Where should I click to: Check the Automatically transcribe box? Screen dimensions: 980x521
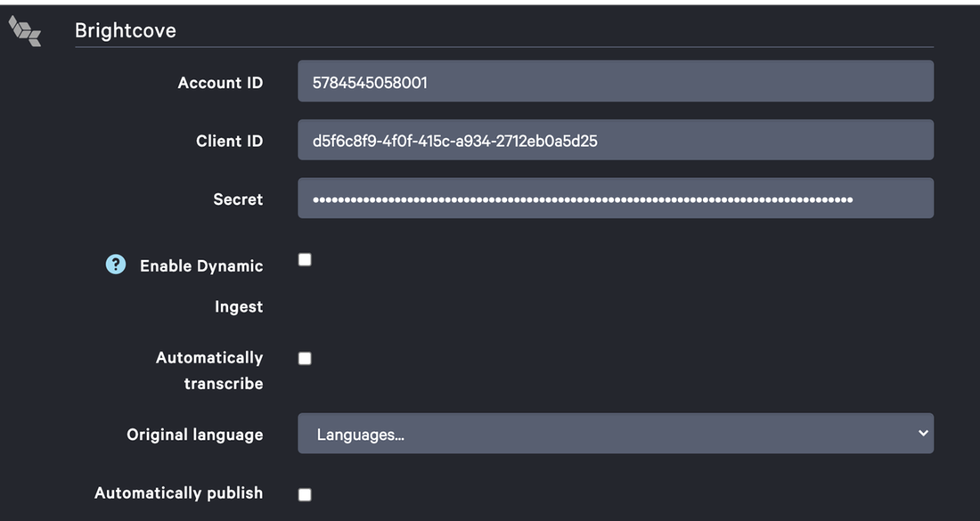coord(305,359)
